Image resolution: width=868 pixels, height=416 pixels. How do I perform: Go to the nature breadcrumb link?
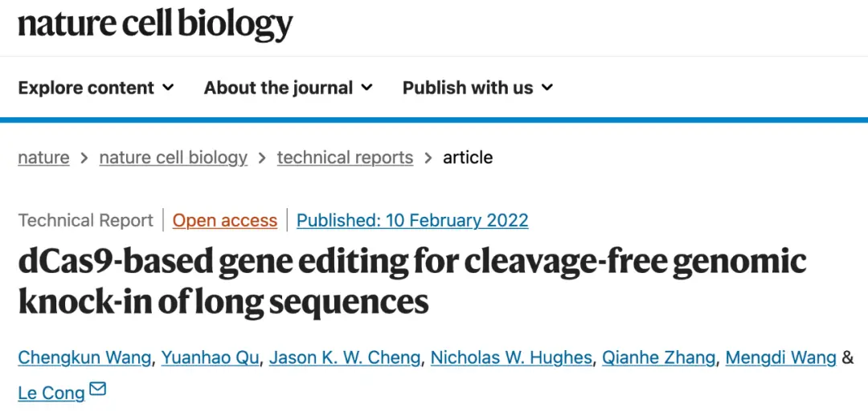[43, 157]
